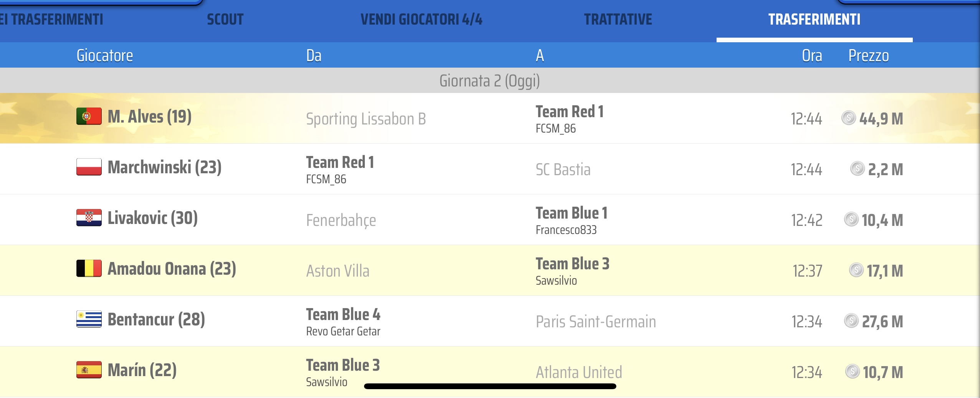Sort by the Prezzo column header
Image resolution: width=980 pixels, height=398 pixels.
868,56
